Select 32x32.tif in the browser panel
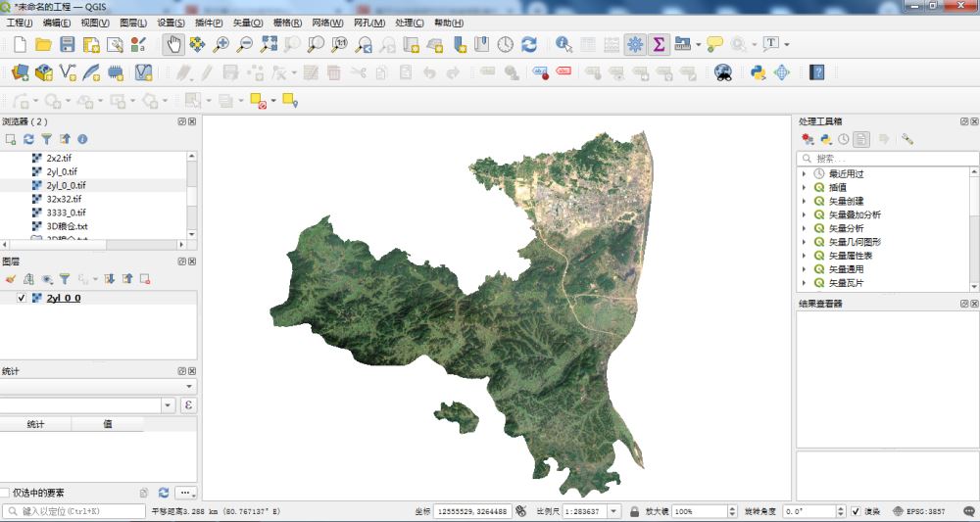The image size is (980, 522). point(64,199)
